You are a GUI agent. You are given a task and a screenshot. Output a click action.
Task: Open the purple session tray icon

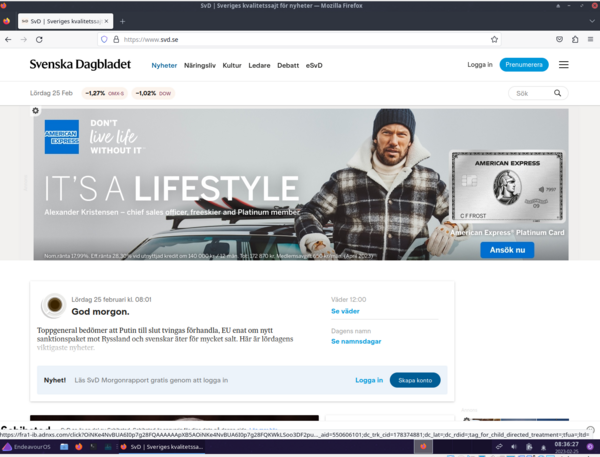[x=590, y=446]
